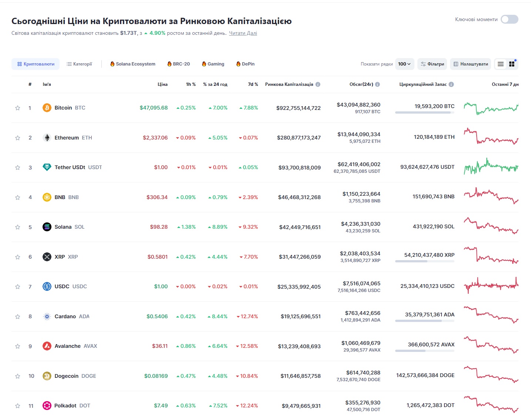Open the volume (24h) info icon

pyautogui.click(x=377, y=84)
